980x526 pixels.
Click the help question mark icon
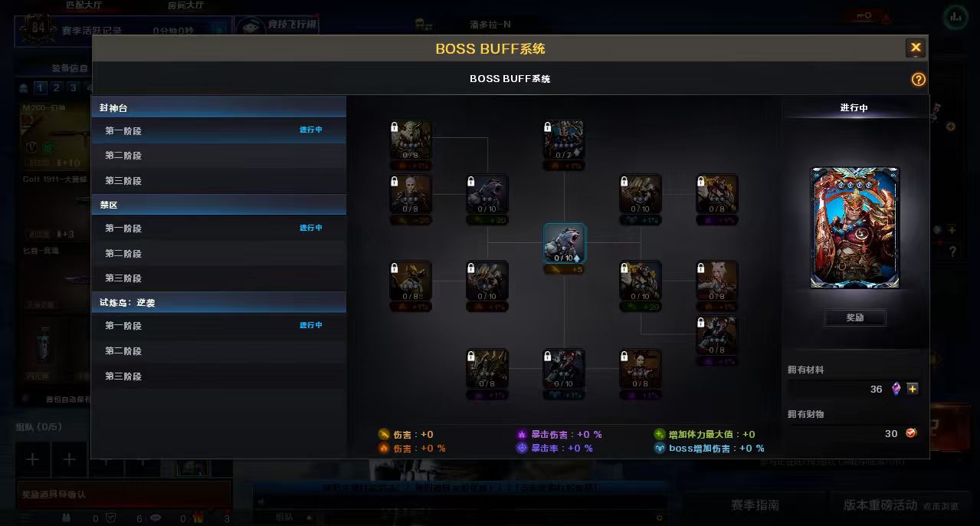[918, 79]
